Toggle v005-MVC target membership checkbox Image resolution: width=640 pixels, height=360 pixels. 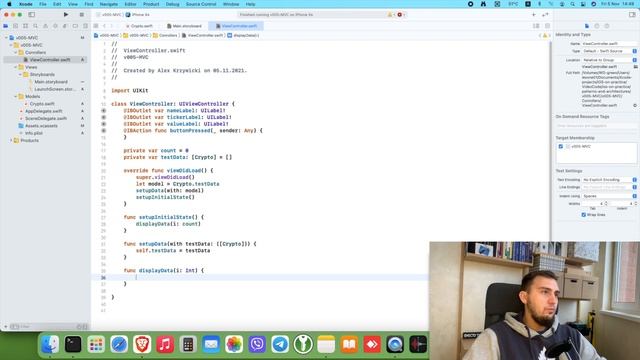[x=561, y=147]
